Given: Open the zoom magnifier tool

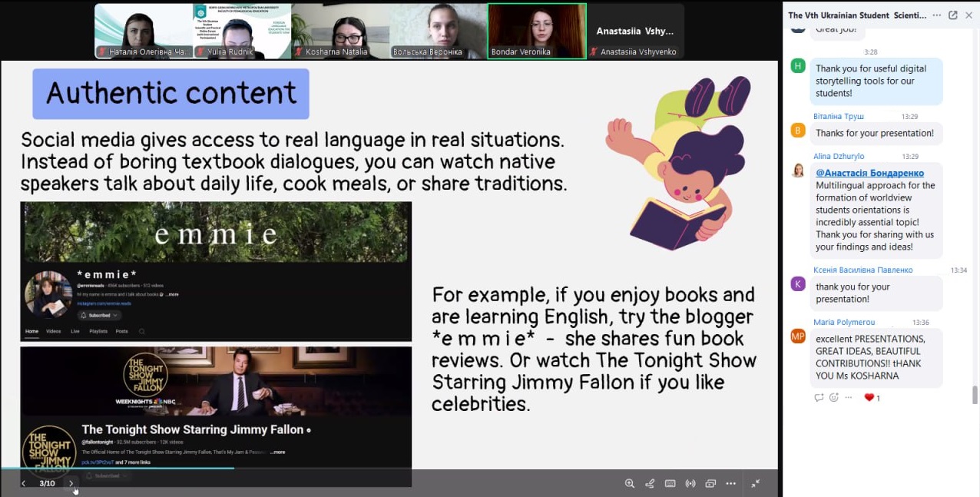Looking at the screenshot, I should tap(630, 483).
